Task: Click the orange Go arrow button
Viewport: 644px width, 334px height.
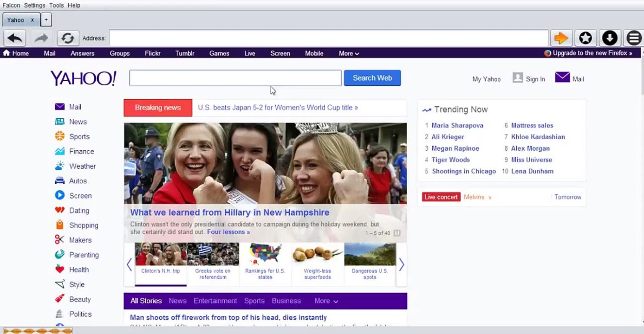Action: coord(561,38)
